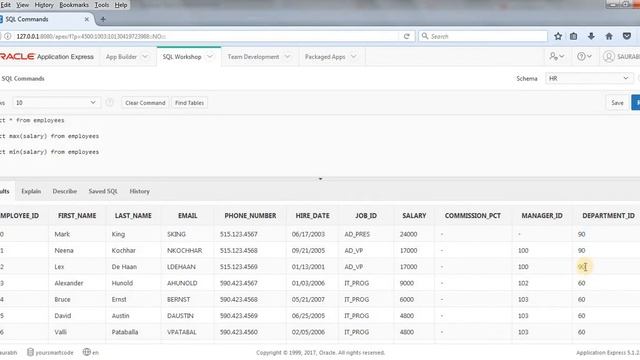Click the LAST_NAME column header

click(x=133, y=216)
